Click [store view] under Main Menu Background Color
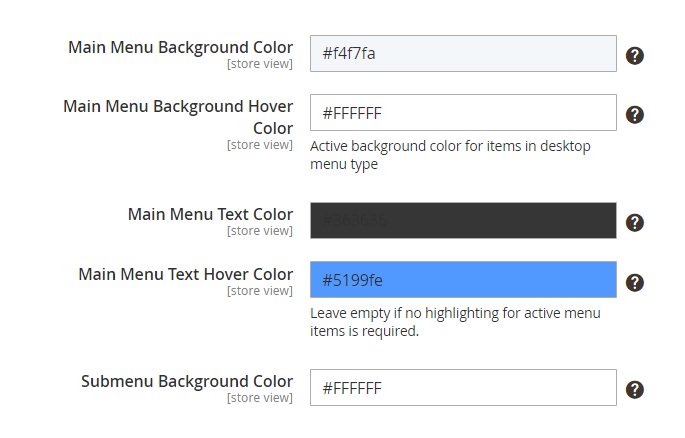The width and height of the screenshot is (685, 438). [260, 64]
